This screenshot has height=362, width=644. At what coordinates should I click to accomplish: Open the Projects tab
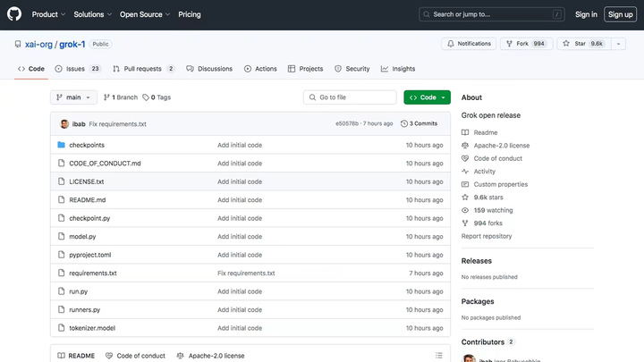pyautogui.click(x=306, y=69)
